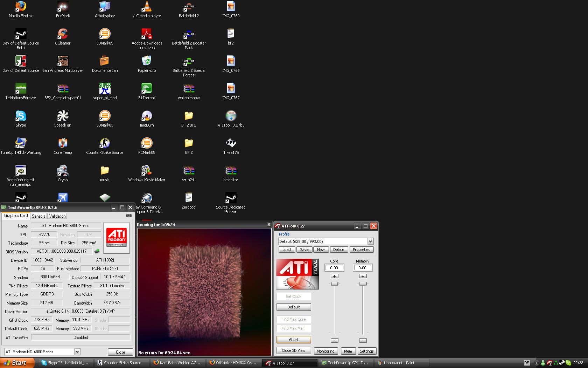
Task: Select the ImgBurn desktop icon
Action: point(147,119)
